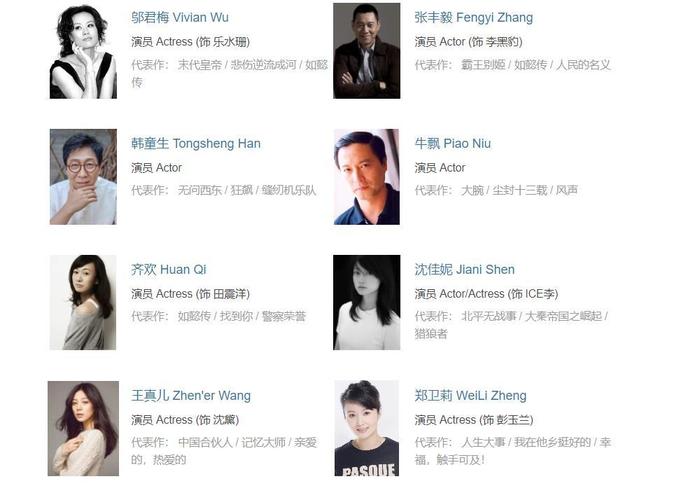
Task: Select Piao Niu's portrait photo
Action: click(x=366, y=177)
